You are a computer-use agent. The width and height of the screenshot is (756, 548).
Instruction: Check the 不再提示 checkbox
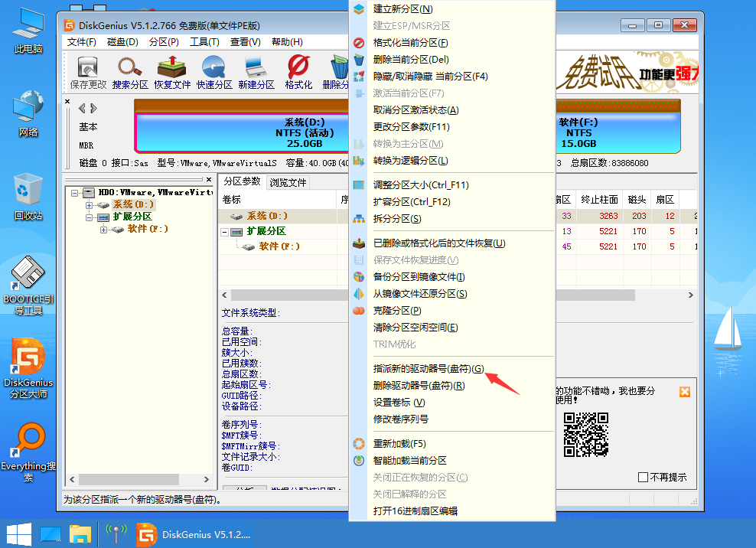coord(643,478)
